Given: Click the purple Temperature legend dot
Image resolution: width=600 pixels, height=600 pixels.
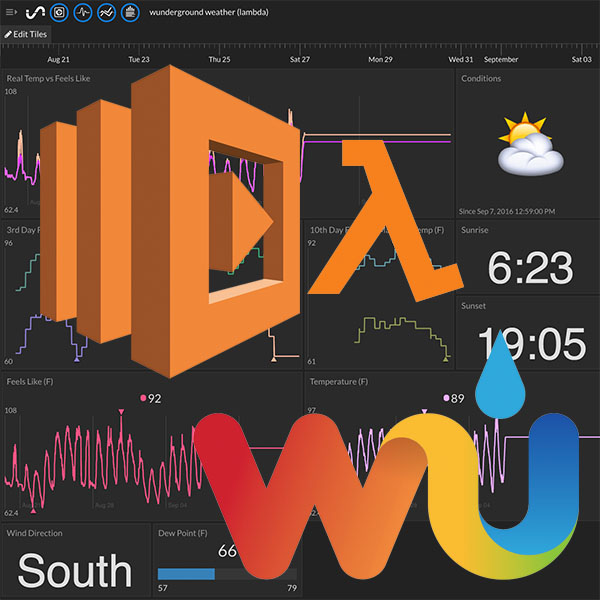Looking at the screenshot, I should tap(446, 398).
